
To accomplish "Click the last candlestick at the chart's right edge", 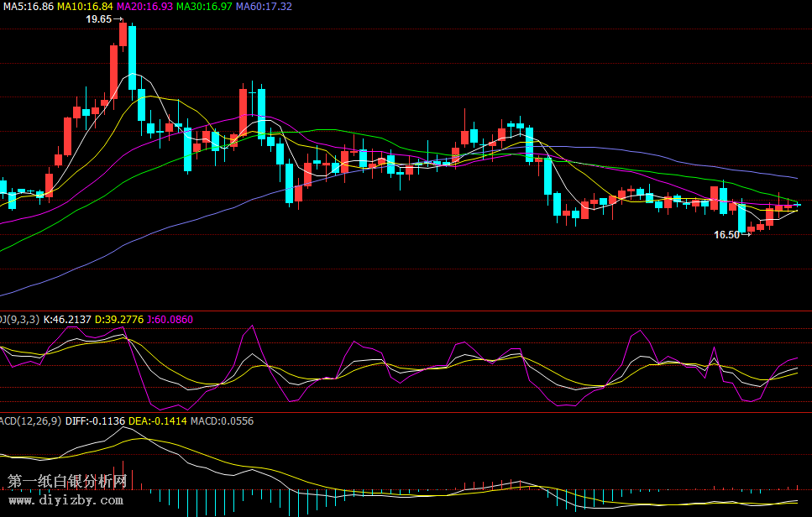I will coord(797,204).
